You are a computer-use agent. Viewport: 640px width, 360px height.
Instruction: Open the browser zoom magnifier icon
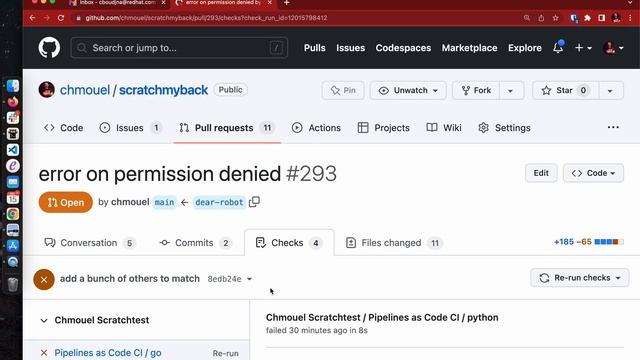pyautogui.click(x=527, y=18)
